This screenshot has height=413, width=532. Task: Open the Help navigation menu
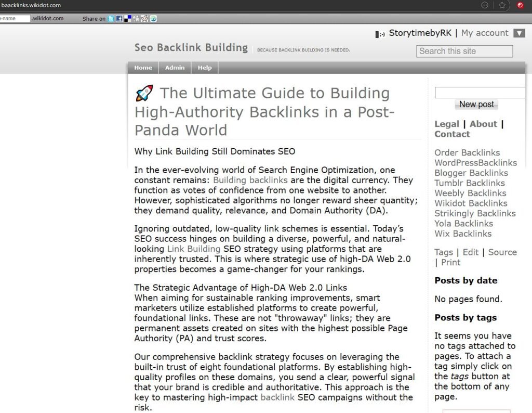coord(205,68)
